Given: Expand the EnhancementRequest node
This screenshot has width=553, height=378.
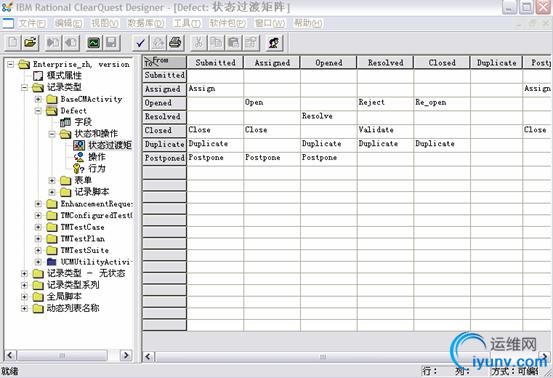Looking at the screenshot, I should tap(38, 204).
